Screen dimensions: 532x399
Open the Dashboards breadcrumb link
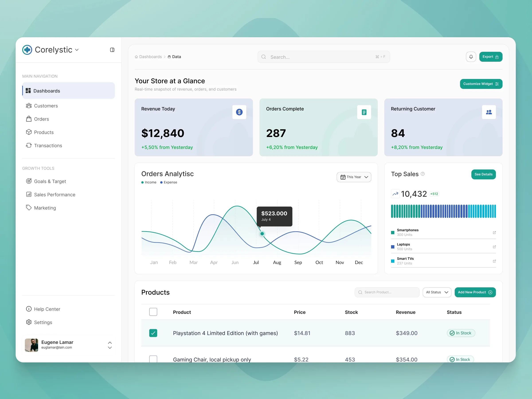150,57
